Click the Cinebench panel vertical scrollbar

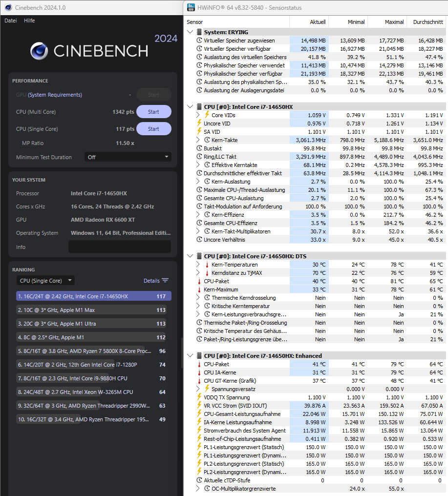182,352
